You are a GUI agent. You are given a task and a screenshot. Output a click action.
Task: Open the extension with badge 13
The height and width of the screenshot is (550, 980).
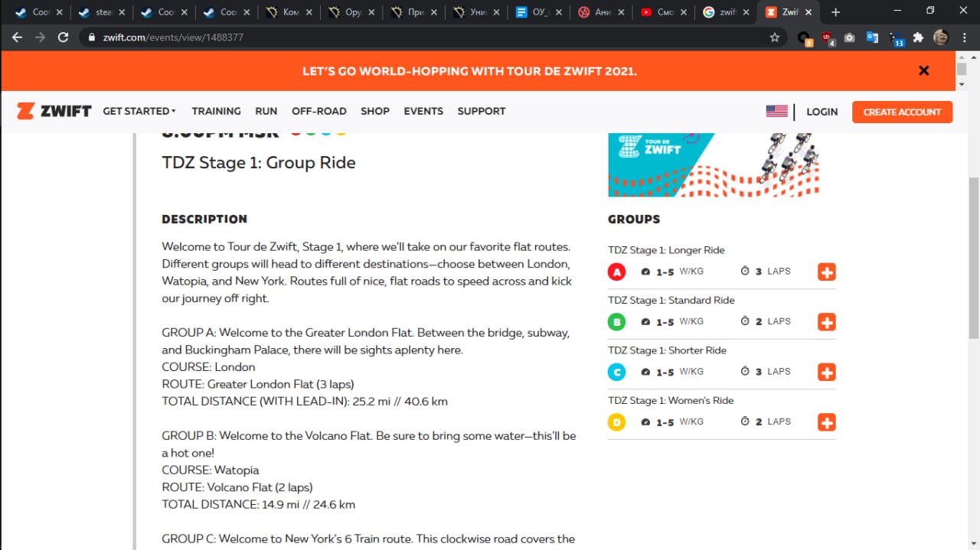pyautogui.click(x=897, y=38)
